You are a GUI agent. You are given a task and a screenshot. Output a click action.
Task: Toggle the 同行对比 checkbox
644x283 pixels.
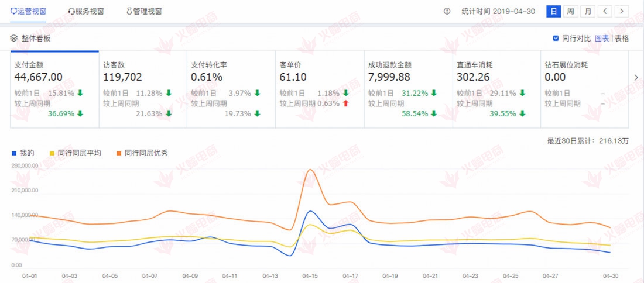click(x=556, y=39)
